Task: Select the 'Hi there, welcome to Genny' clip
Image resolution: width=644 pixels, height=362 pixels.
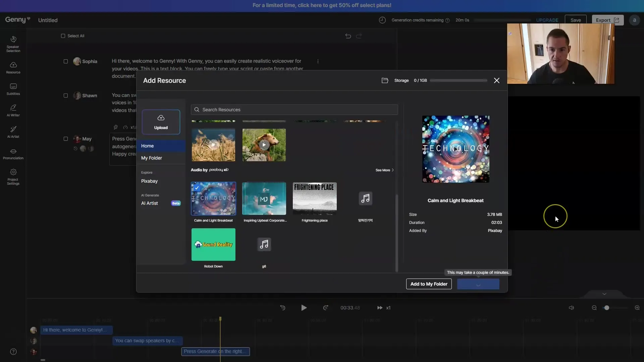Action: point(76,330)
